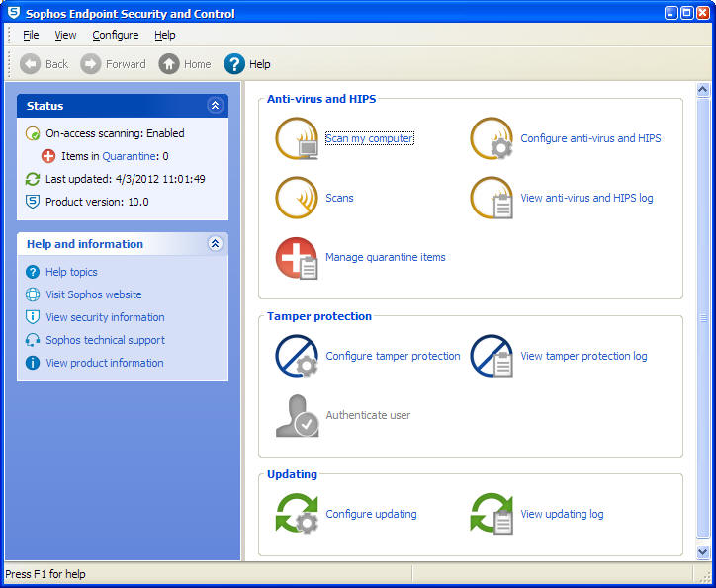Click the Home toolbar icon

click(x=169, y=64)
